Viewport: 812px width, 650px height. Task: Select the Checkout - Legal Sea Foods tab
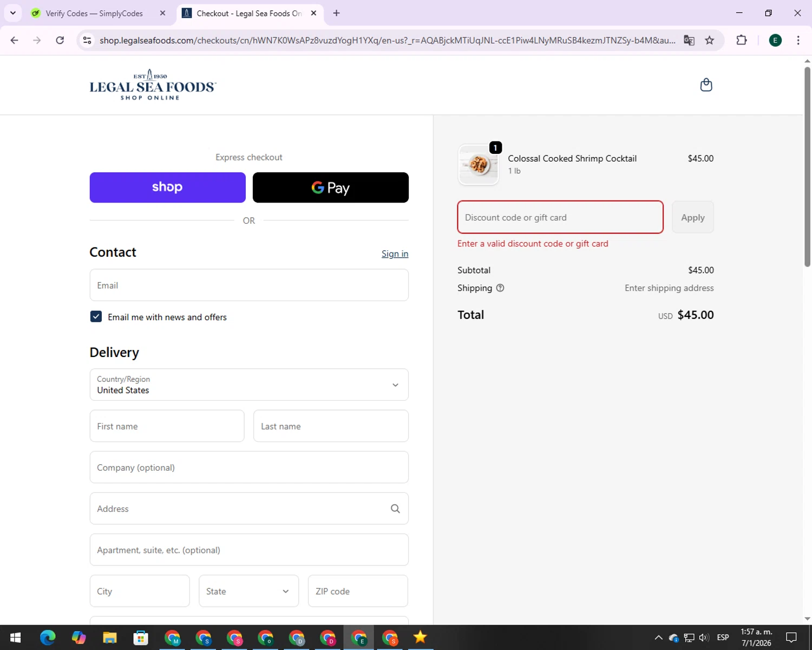coord(249,13)
